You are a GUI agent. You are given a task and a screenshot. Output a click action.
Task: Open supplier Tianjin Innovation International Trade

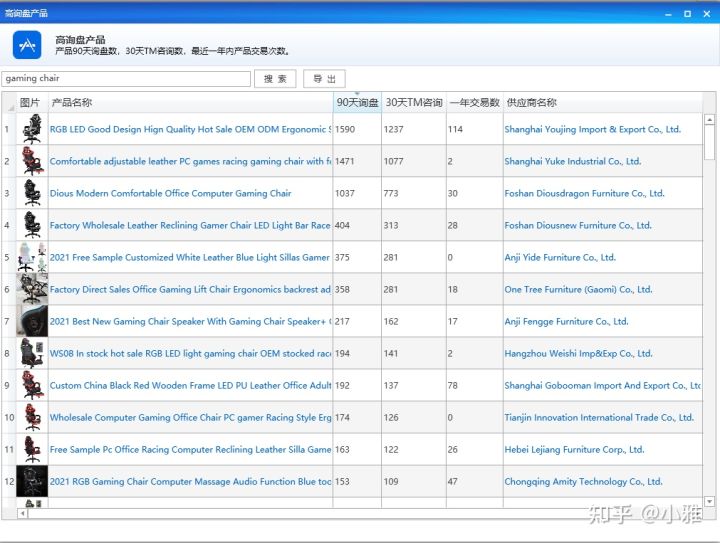pyautogui.click(x=599, y=418)
